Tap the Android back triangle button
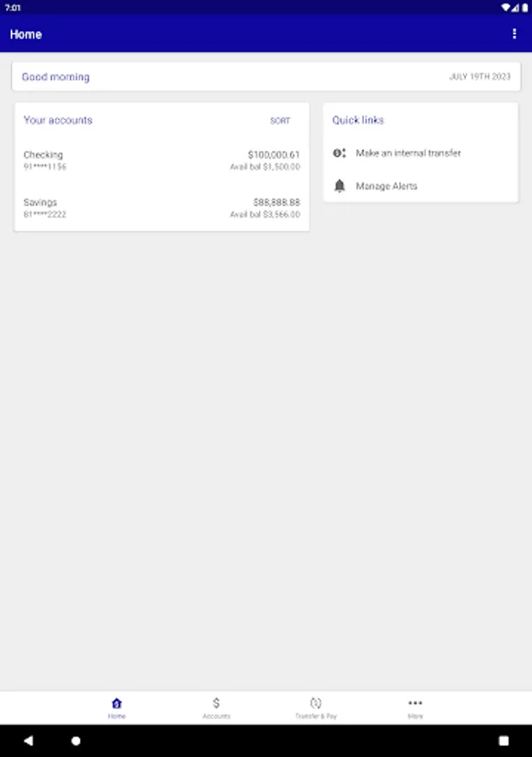Screen dimensions: 532x757 pos(29,740)
